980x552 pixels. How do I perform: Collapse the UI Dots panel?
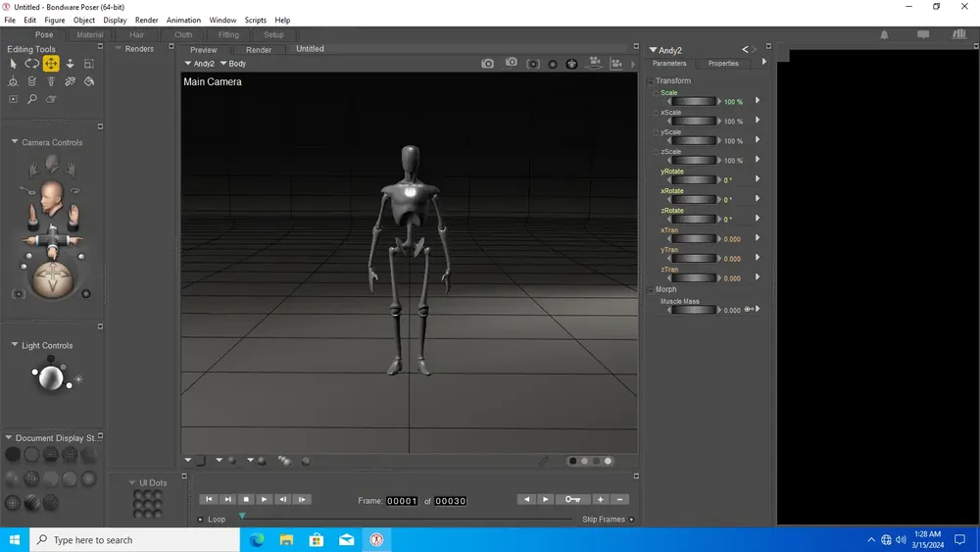[x=132, y=482]
